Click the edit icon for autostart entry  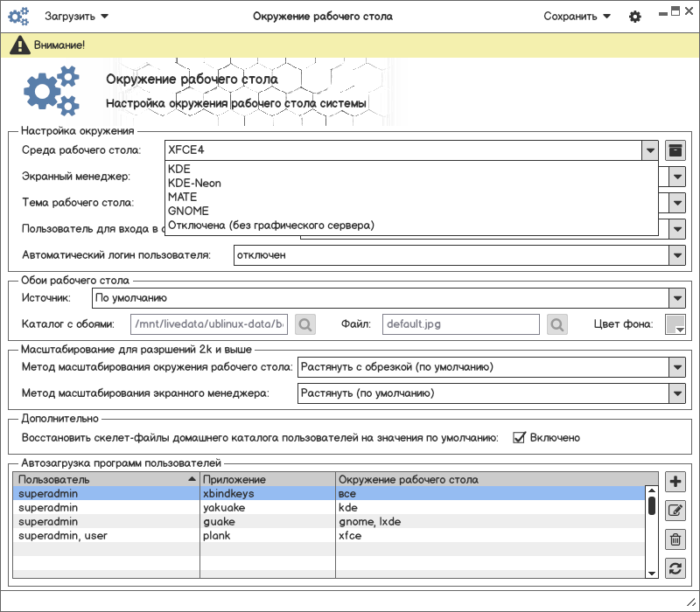point(675,511)
